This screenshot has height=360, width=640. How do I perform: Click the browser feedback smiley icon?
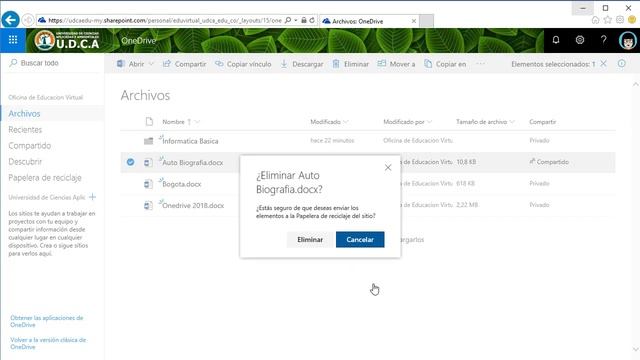point(632,20)
